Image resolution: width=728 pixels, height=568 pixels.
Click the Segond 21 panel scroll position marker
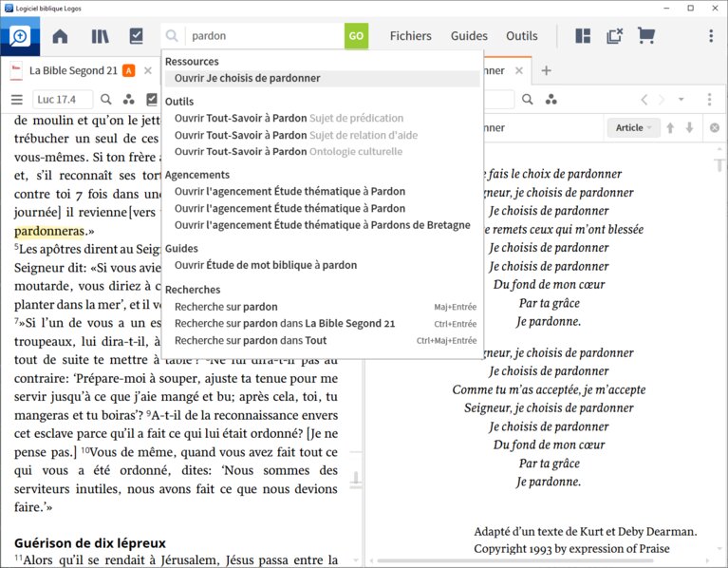(356, 479)
